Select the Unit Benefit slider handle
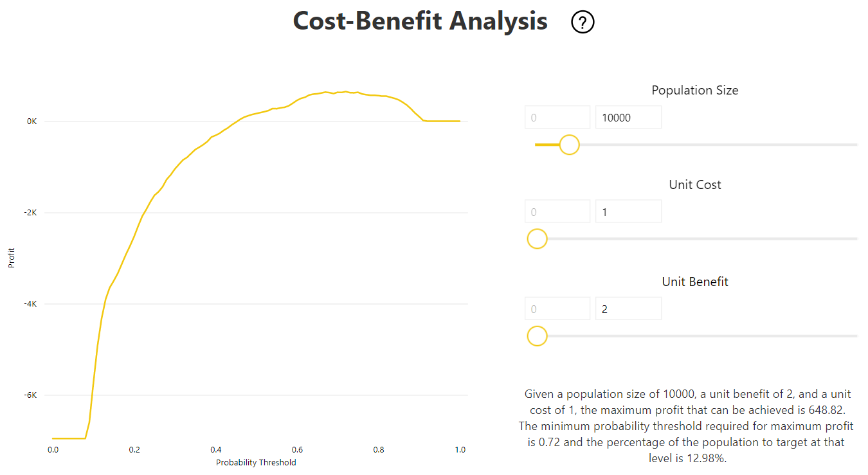Image resolution: width=868 pixels, height=475 pixels. tap(537, 336)
